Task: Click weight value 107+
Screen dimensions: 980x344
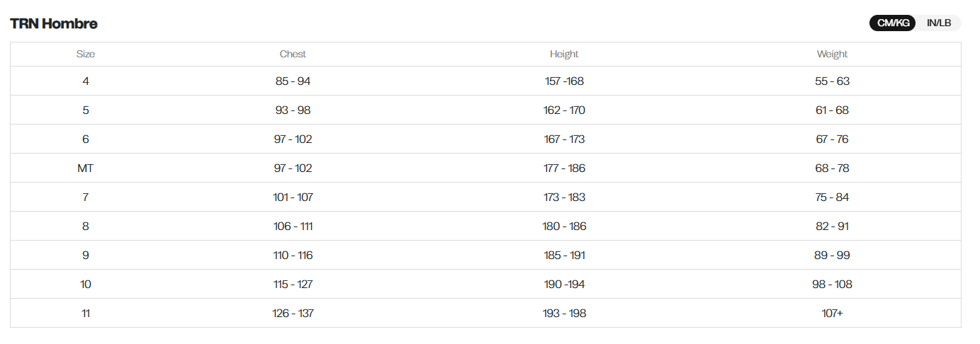Action: pos(832,314)
